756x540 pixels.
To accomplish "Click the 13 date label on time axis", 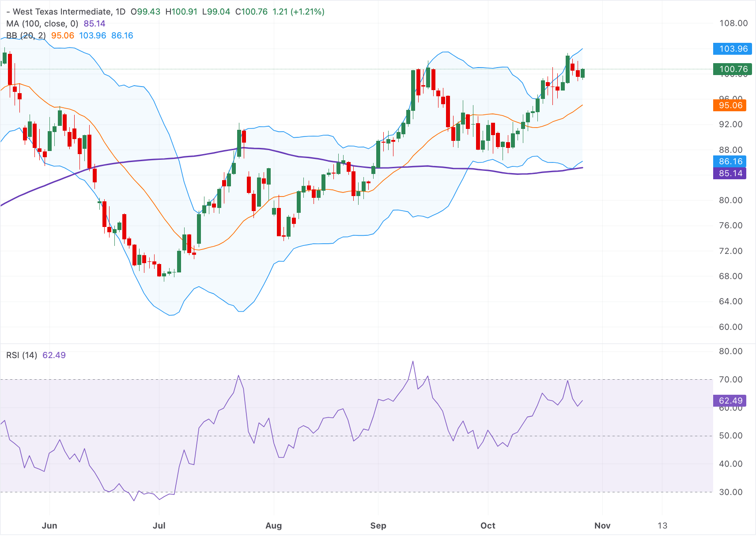I will 662,526.
